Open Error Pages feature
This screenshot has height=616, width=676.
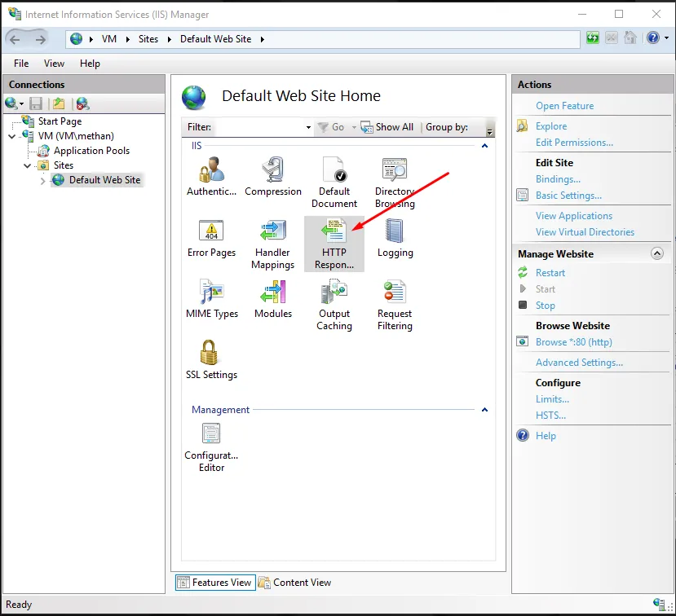[211, 238]
